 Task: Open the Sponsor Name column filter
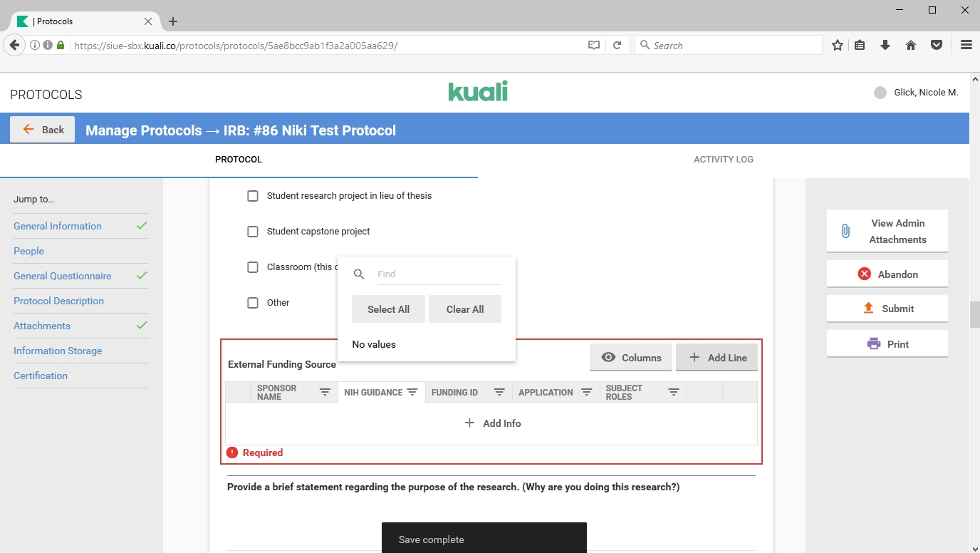325,393
